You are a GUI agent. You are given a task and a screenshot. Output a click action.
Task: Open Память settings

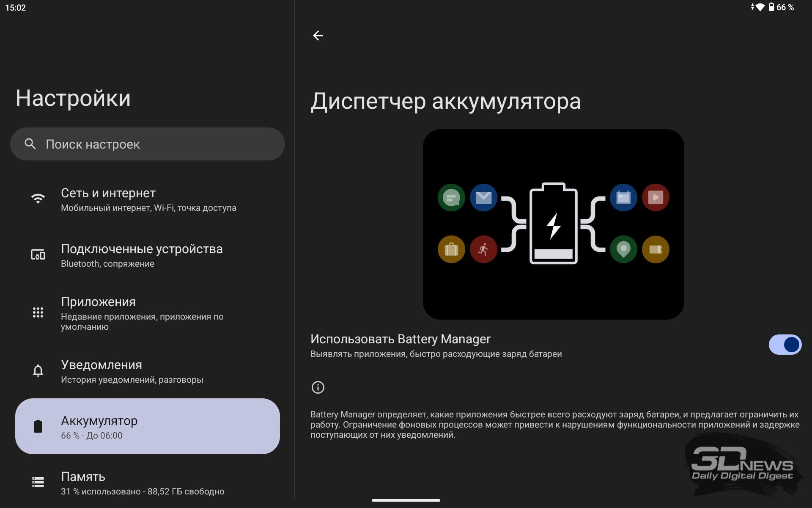tap(147, 483)
